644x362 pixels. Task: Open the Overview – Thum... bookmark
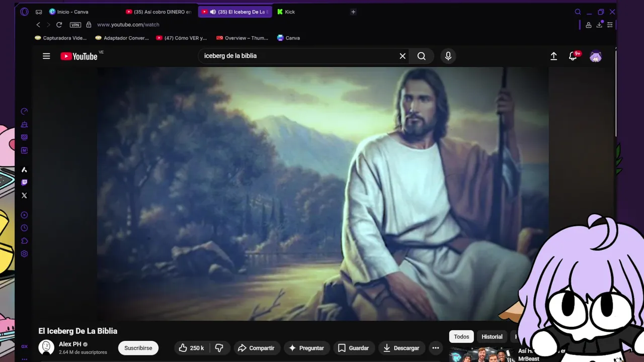pyautogui.click(x=243, y=38)
